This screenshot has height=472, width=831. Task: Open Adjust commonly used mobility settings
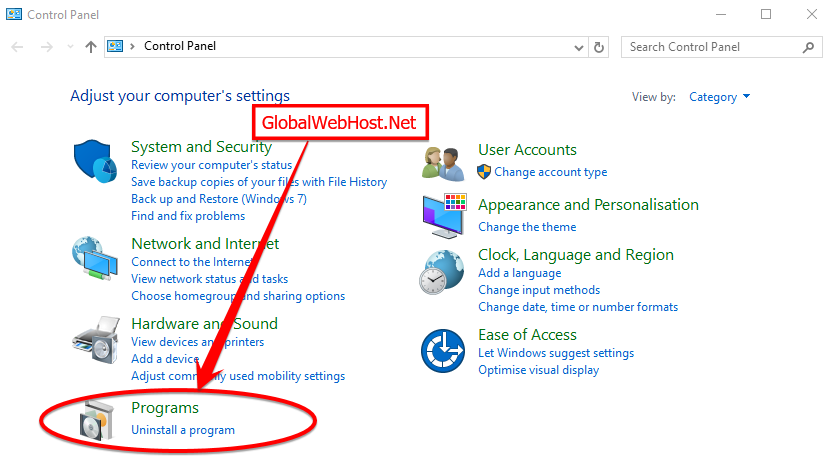238,376
